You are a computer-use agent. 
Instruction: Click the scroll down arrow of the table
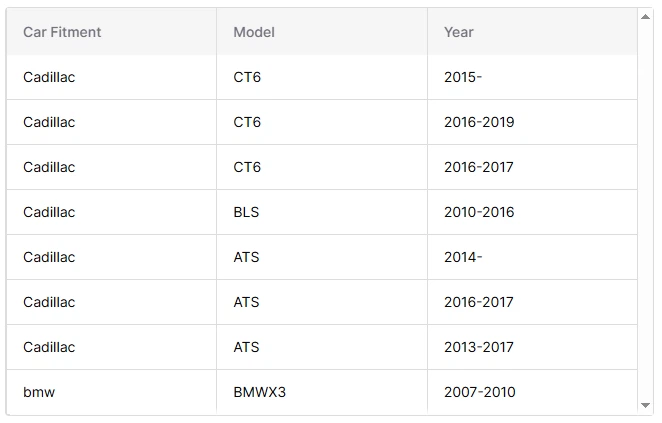point(645,405)
